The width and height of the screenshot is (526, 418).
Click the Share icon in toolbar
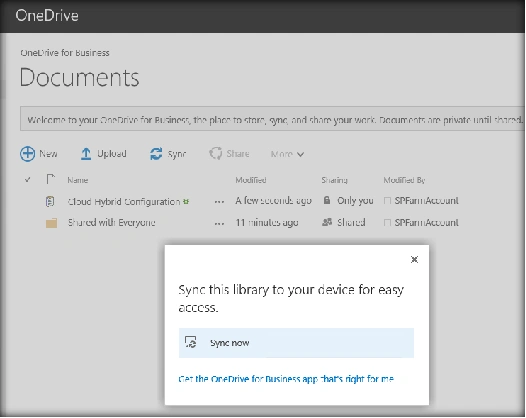[x=216, y=154]
